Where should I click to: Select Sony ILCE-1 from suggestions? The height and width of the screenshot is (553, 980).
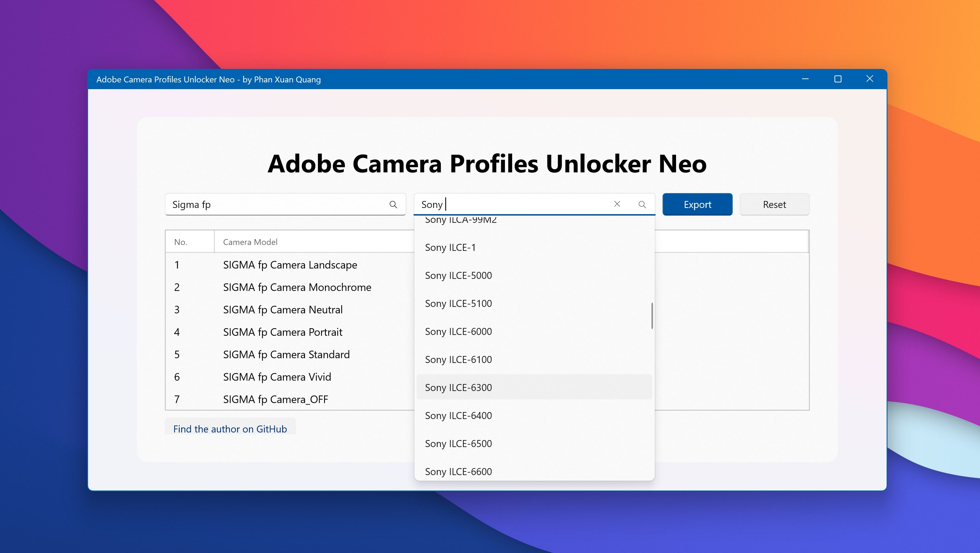pos(450,247)
